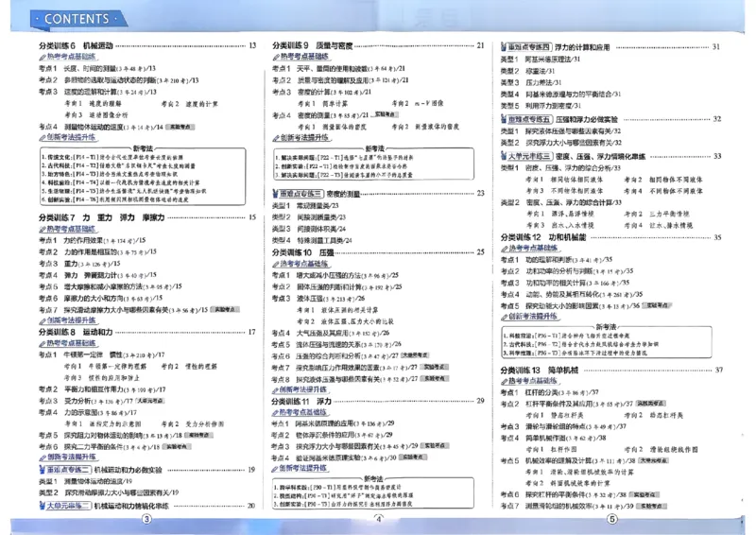Click heading '分类训练 9 质量与密度'
Image resolution: width=756 pixels, height=535 pixels.
point(313,45)
